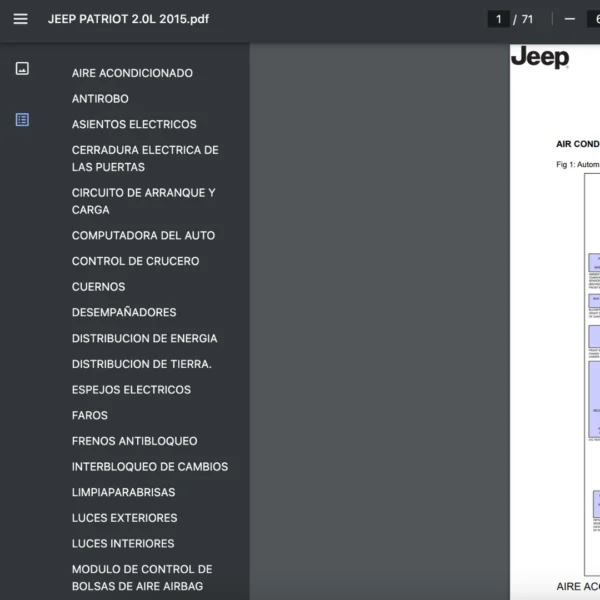Select the FRENOS ANTIBLOQUEO outline item
This screenshot has height=600, width=600.
pyautogui.click(x=134, y=441)
